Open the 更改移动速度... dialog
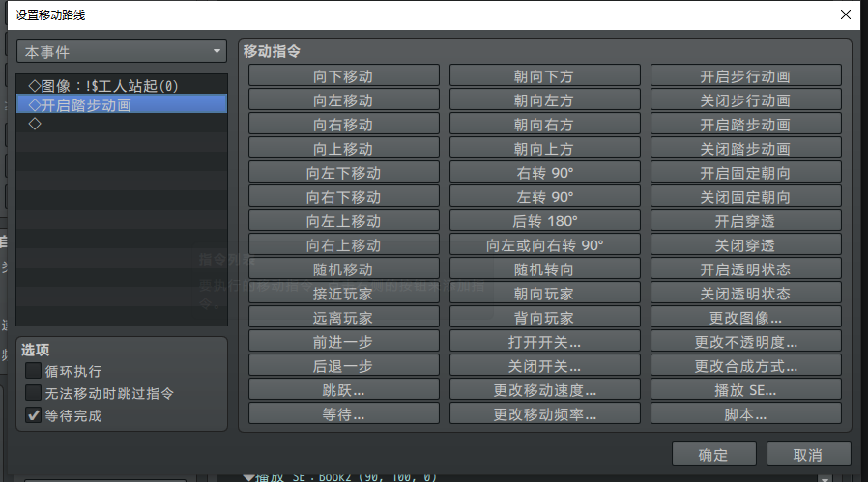The image size is (868, 482). point(545,390)
